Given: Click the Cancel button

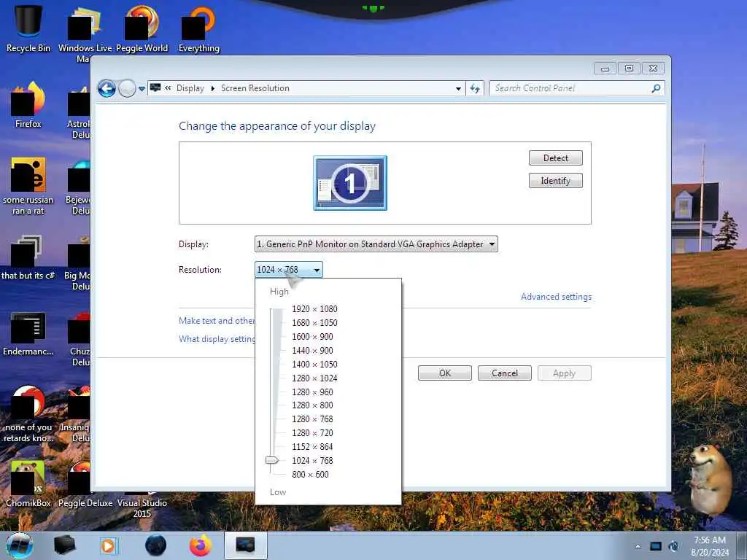Looking at the screenshot, I should pos(505,373).
